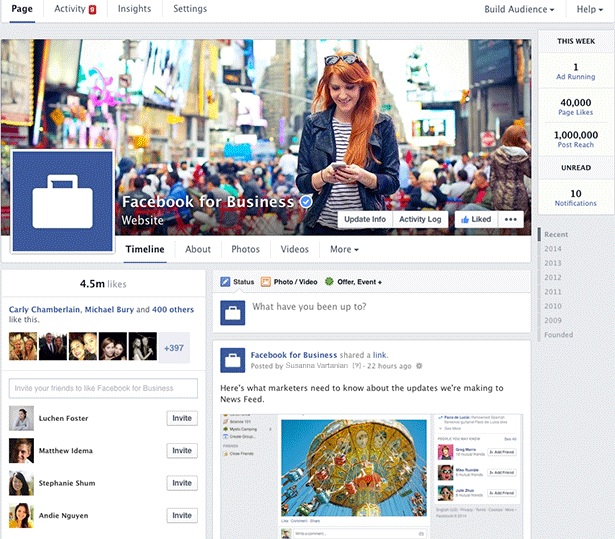The width and height of the screenshot is (615, 539).
Task: Jump to 2009 on timeline
Action: click(553, 320)
